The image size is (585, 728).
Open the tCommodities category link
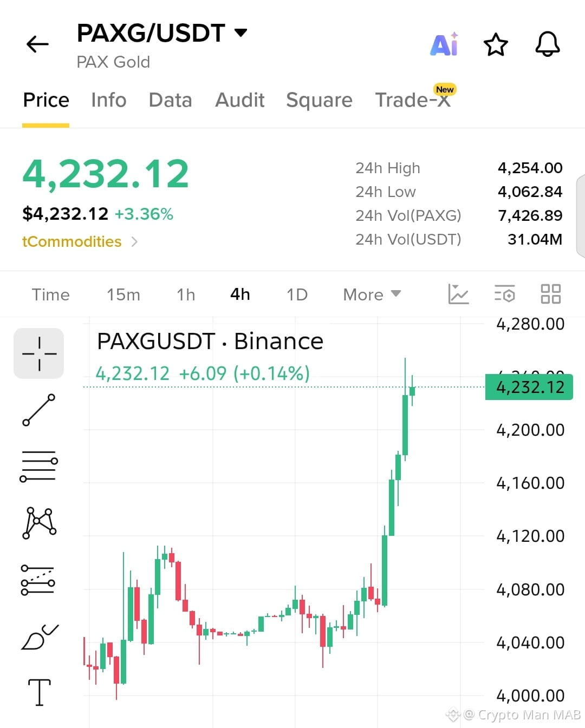(x=80, y=241)
